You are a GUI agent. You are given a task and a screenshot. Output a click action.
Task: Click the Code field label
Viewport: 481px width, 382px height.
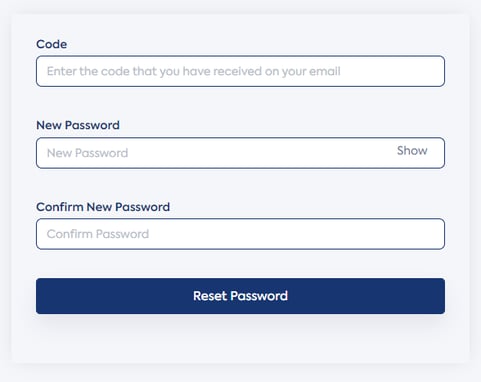pyautogui.click(x=52, y=44)
